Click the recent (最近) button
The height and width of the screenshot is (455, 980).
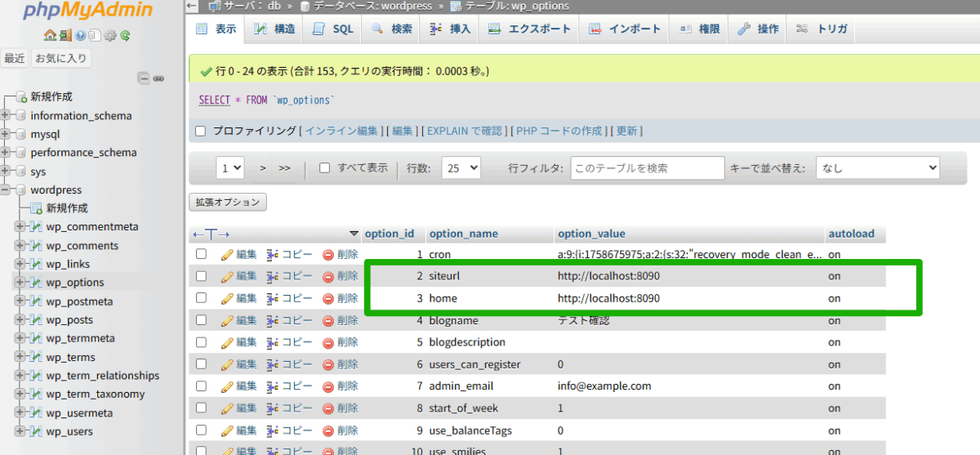(x=15, y=58)
